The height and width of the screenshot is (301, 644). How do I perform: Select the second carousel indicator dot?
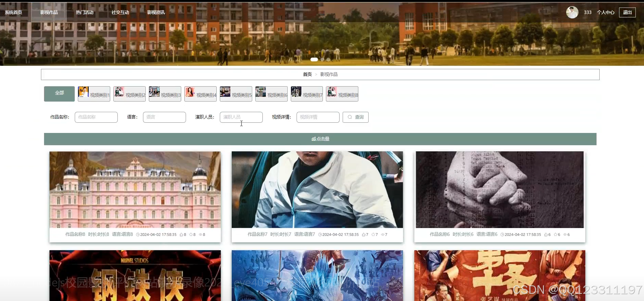322,59
